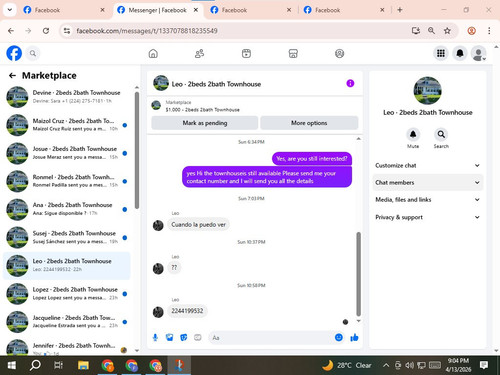Open the Friends icon in top navigation
This screenshot has width=500, height=375.
click(x=199, y=53)
